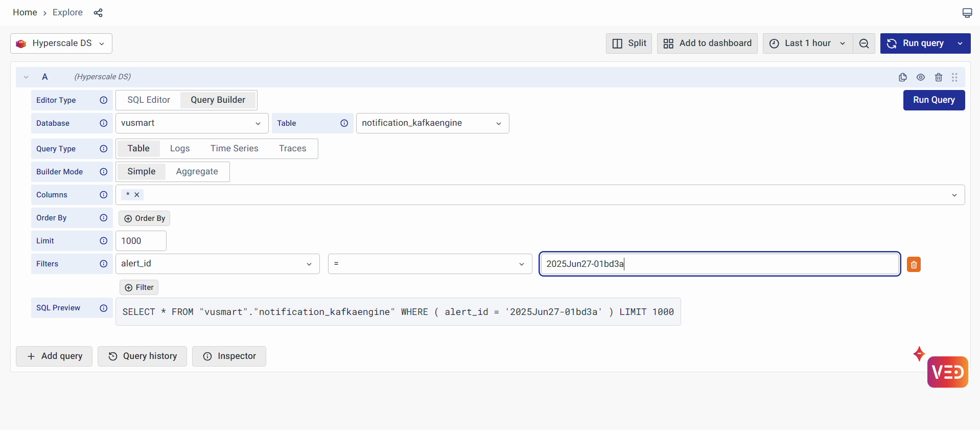The height and width of the screenshot is (430, 980).
Task: Switch Editor Type to SQL Editor
Action: [x=149, y=100]
